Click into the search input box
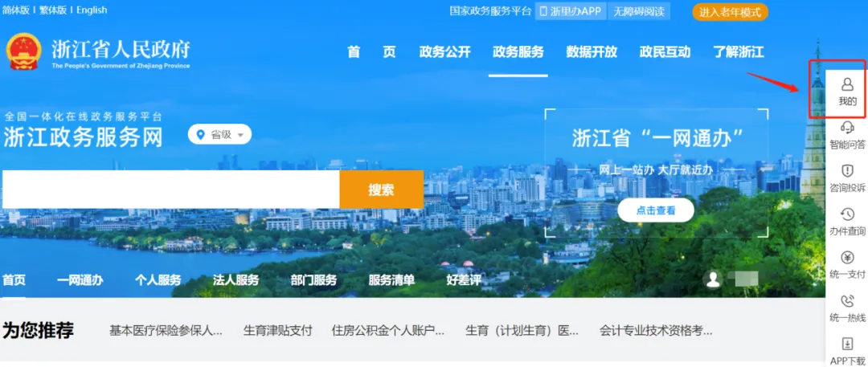The image size is (868, 367). coord(170,190)
